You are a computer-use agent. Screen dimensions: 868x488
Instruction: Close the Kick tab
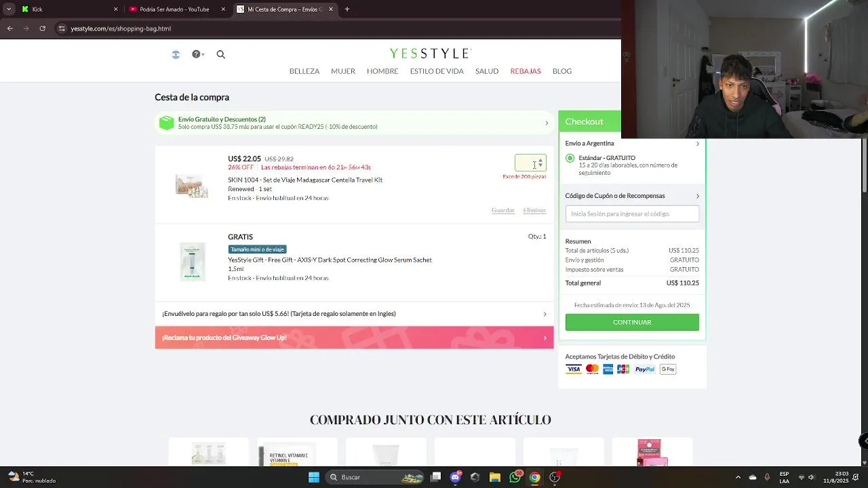pos(115,9)
